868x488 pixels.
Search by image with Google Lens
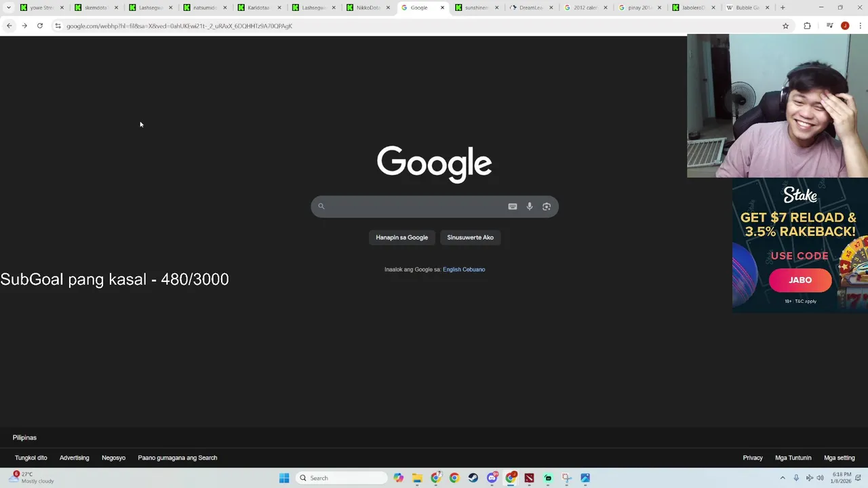[547, 207]
